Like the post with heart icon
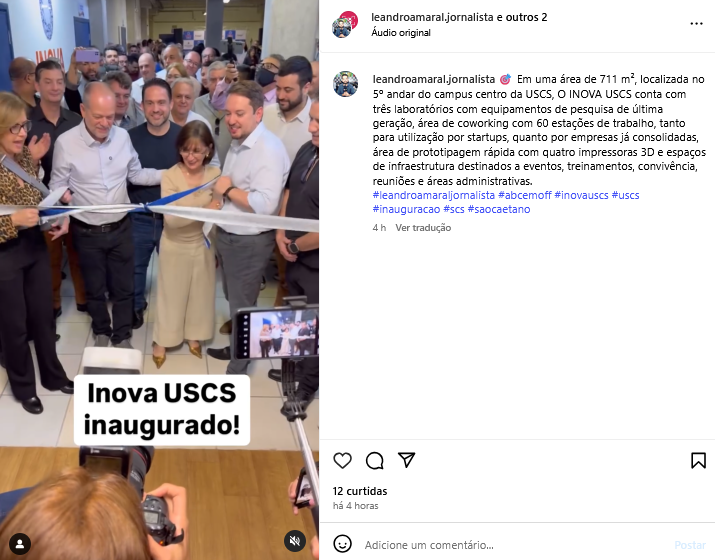The height and width of the screenshot is (560, 715). (x=342, y=460)
